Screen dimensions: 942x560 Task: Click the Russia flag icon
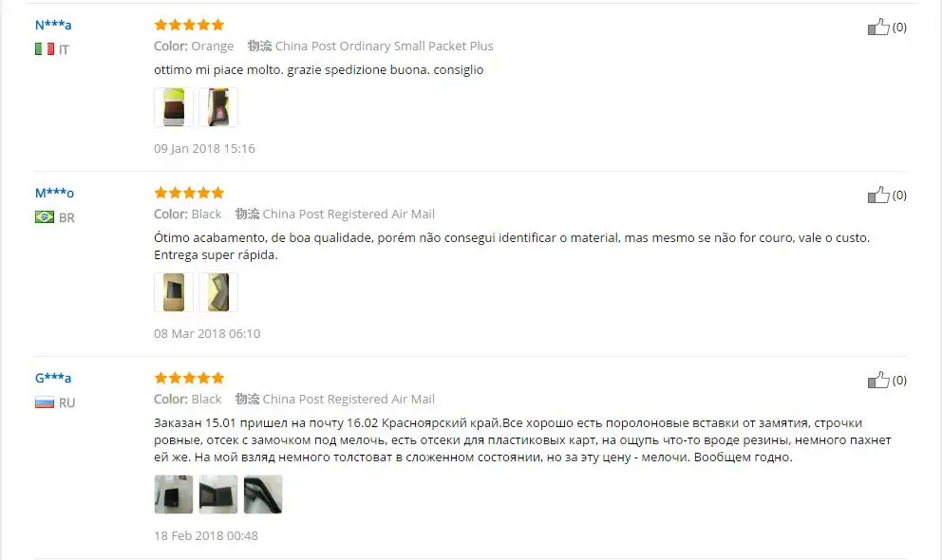[x=45, y=402]
